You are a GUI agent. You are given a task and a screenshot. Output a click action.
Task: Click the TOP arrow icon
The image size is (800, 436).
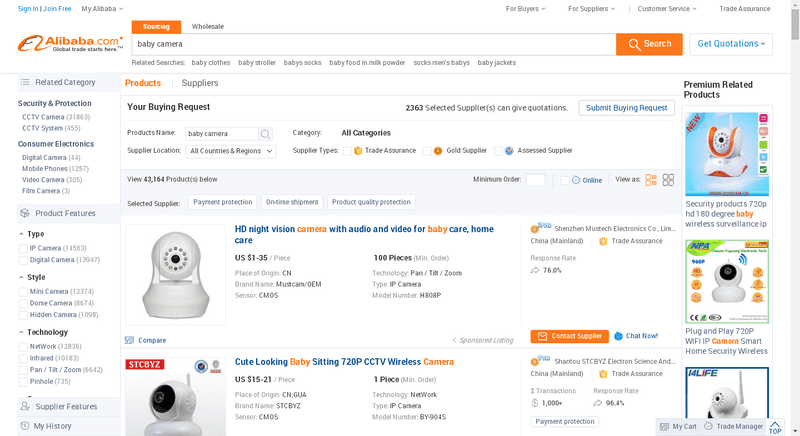[775, 427]
